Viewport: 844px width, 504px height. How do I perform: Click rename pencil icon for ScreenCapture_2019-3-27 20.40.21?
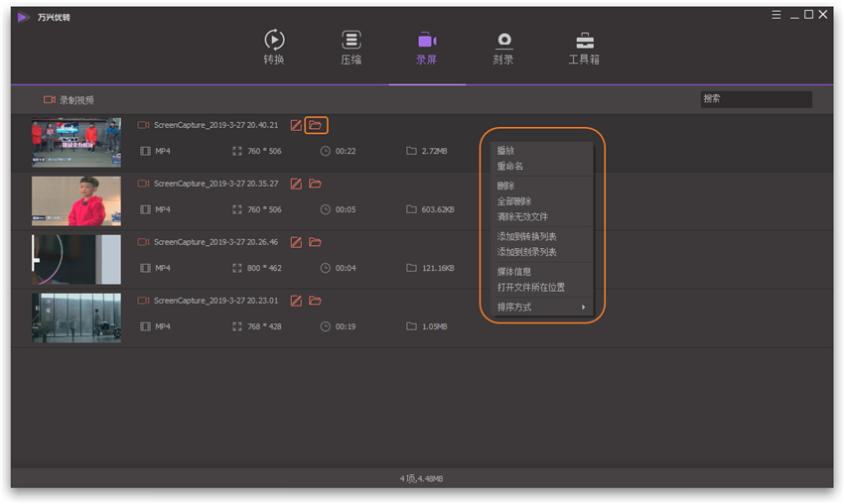[296, 125]
